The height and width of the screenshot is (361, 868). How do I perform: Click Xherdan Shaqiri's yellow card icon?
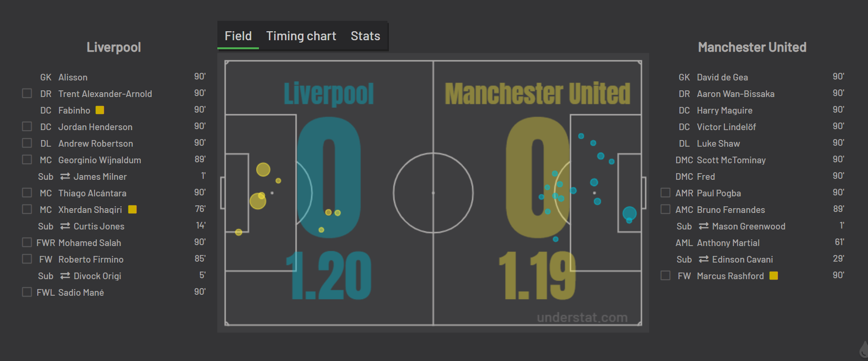[x=132, y=209]
